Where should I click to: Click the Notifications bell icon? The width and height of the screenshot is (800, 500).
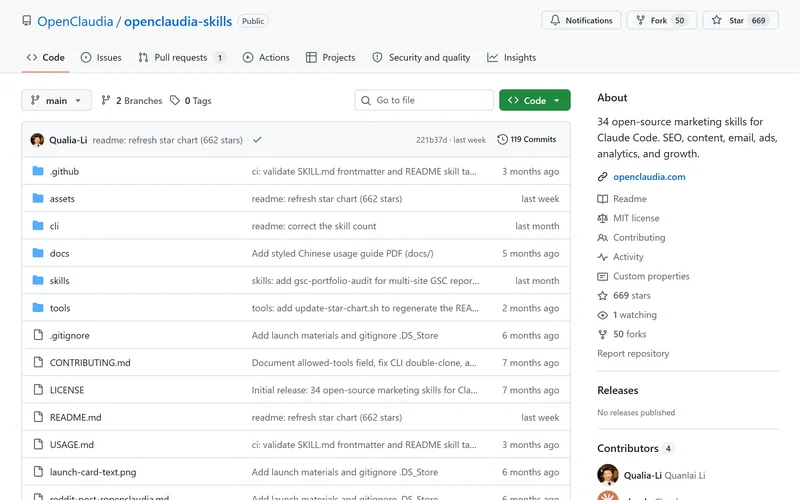(x=555, y=20)
